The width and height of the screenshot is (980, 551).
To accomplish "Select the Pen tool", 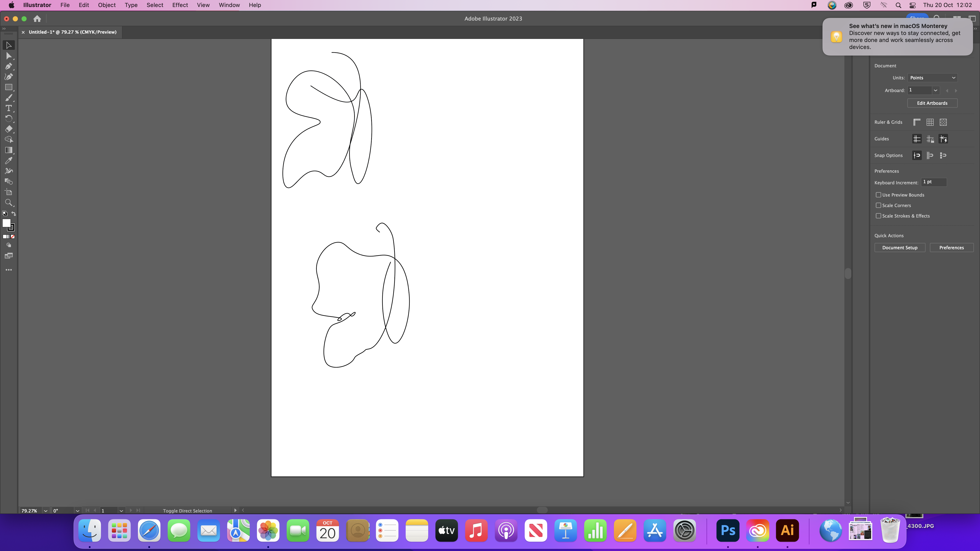I will click(x=8, y=66).
